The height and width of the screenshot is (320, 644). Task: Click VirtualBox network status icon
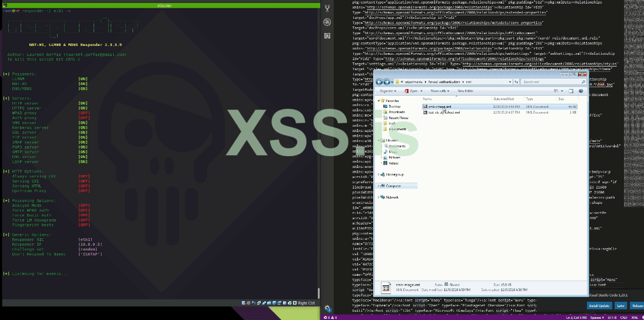(x=259, y=303)
